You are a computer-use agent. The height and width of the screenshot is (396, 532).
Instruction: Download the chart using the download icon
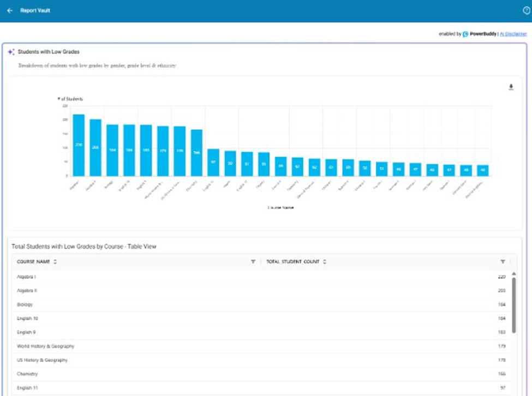point(511,87)
